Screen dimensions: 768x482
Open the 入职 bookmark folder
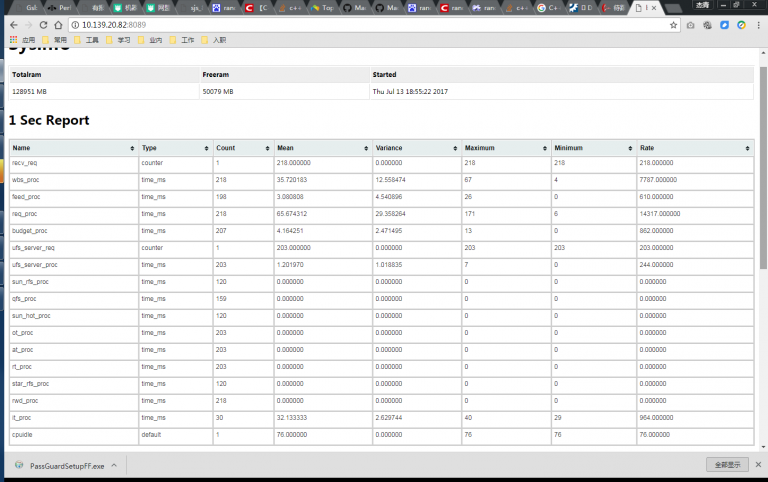[214, 40]
